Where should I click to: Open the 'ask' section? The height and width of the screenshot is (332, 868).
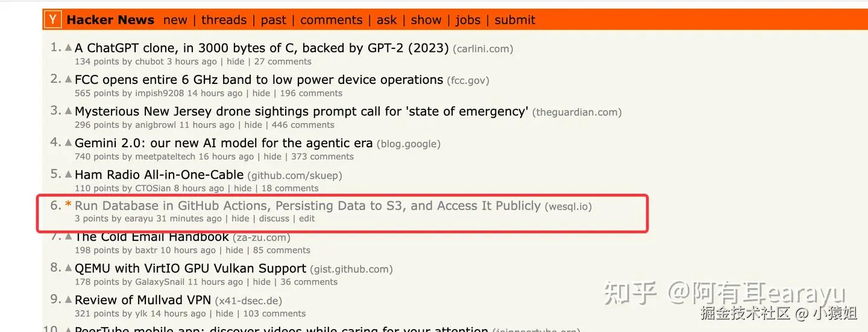point(386,20)
